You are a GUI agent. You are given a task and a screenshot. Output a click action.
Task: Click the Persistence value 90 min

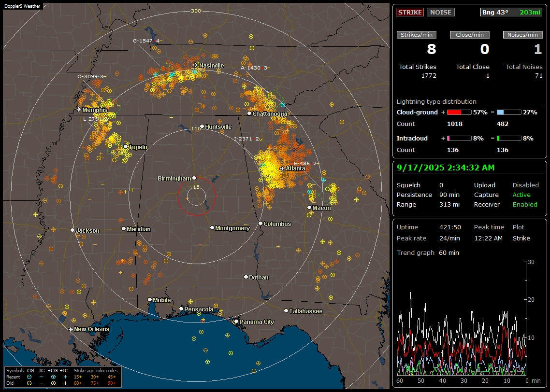tap(449, 195)
